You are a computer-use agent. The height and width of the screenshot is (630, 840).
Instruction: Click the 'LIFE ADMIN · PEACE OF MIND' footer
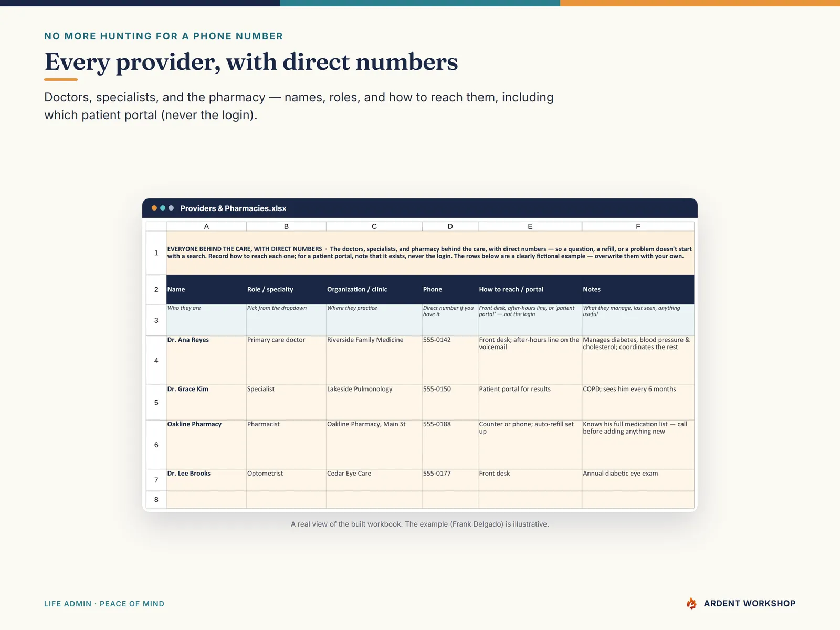pos(104,604)
